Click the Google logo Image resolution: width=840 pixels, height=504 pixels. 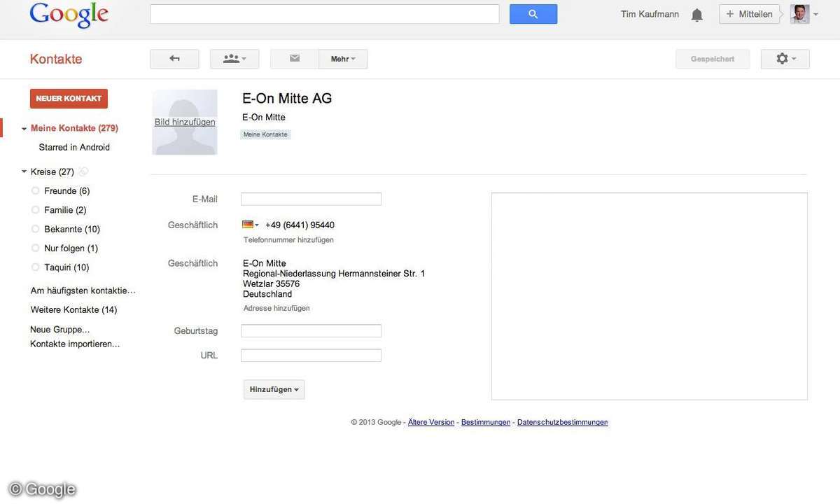pyautogui.click(x=69, y=15)
